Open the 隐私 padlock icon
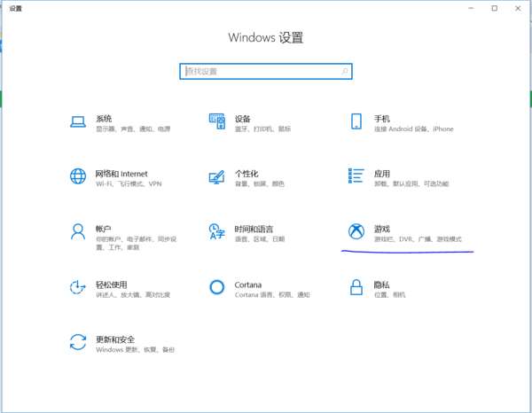 coord(356,287)
